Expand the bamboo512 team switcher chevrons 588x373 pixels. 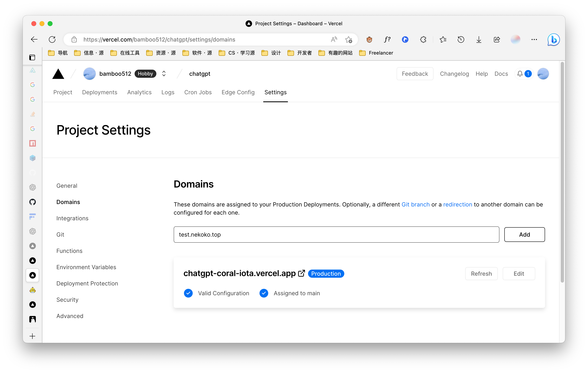pos(164,74)
